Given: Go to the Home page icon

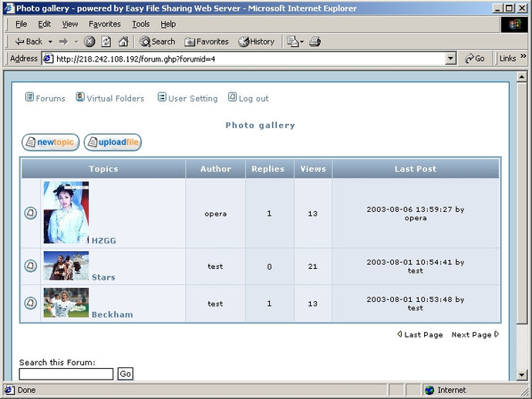Looking at the screenshot, I should 123,42.
